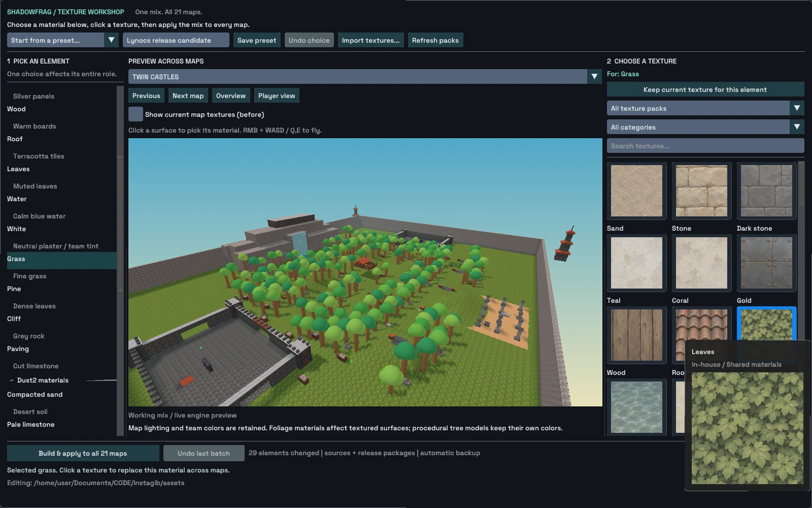Expand map list with the arrow beside TWIN CASTLES
The image size is (812, 508).
[x=594, y=77]
